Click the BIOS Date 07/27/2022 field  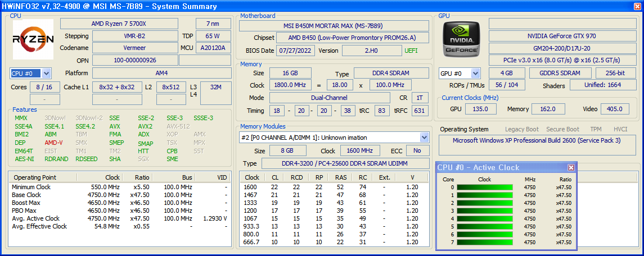296,51
